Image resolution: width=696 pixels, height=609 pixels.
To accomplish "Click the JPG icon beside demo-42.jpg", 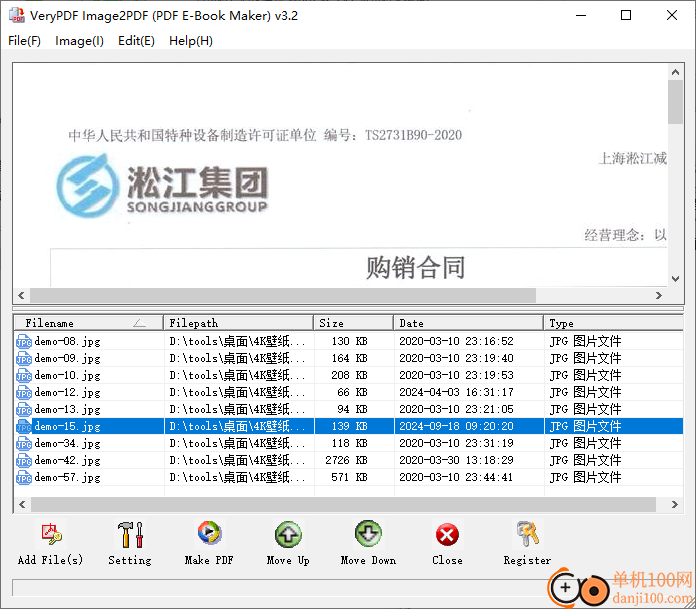I will [24, 460].
